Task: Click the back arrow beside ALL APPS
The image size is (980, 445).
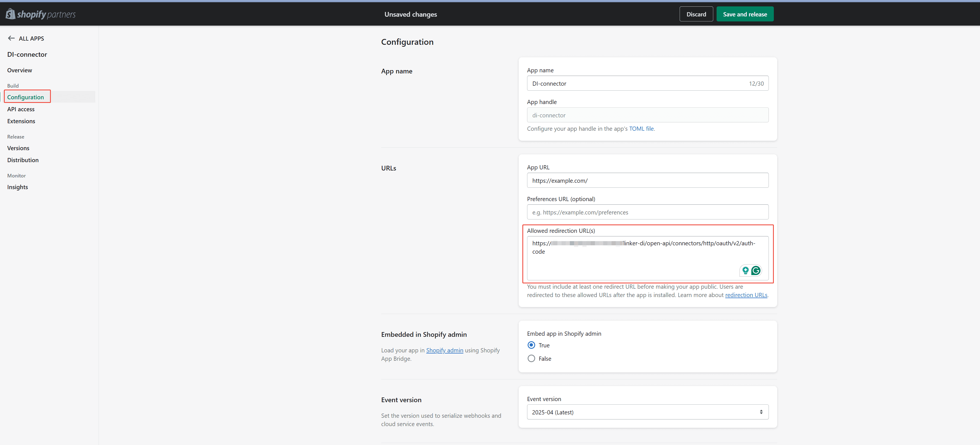Action: (x=11, y=38)
